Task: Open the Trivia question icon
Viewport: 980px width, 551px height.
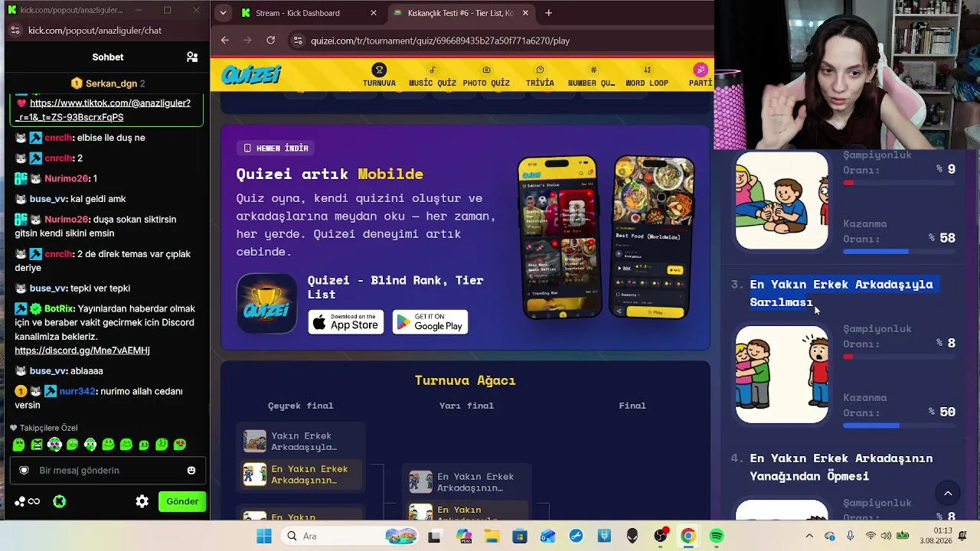Action: point(540,70)
